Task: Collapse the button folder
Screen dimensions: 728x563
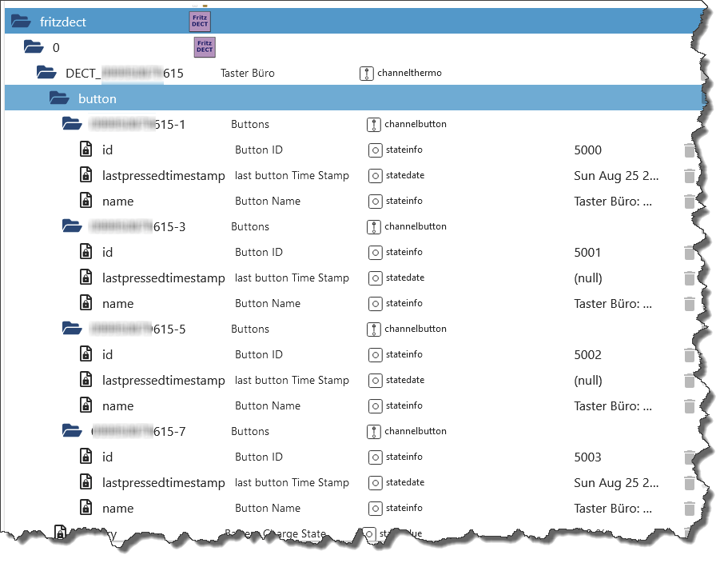Action: coord(59,98)
